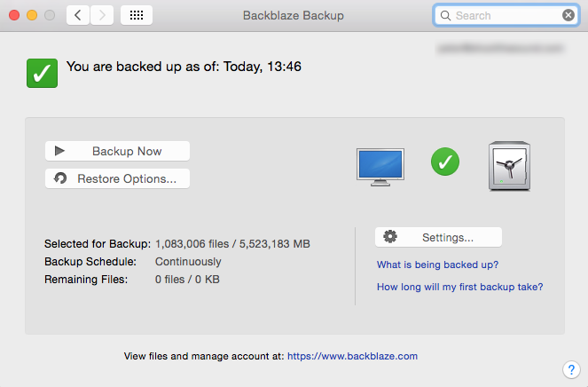This screenshot has width=588, height=387.
Task: Open the Settings button with gear
Action: (x=438, y=237)
